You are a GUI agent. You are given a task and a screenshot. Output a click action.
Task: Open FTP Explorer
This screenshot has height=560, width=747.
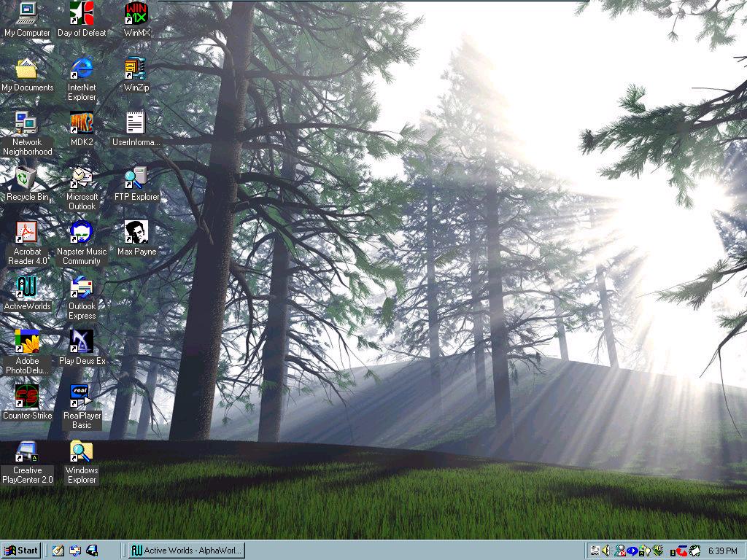point(136,179)
